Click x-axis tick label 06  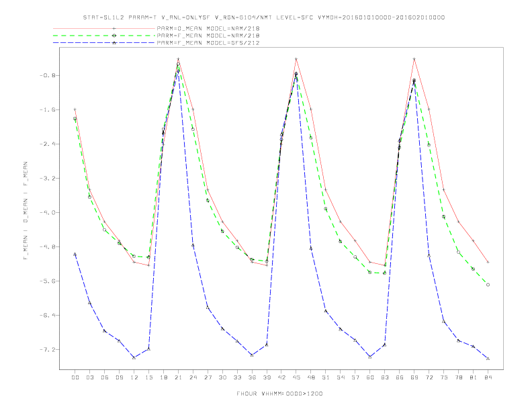coord(105,377)
